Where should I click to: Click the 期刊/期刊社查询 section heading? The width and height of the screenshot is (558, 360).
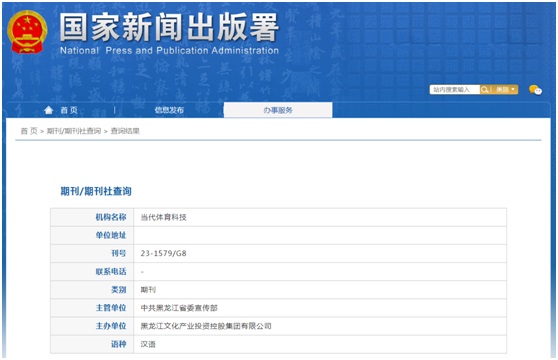(x=96, y=191)
